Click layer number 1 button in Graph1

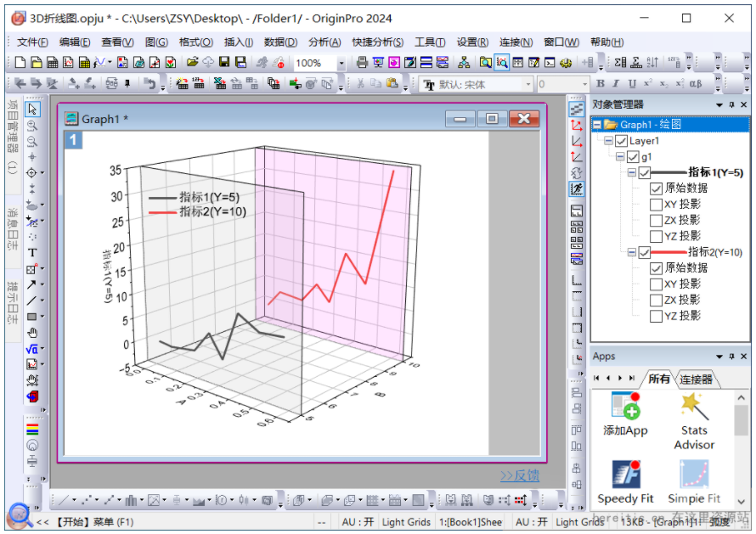click(x=73, y=140)
